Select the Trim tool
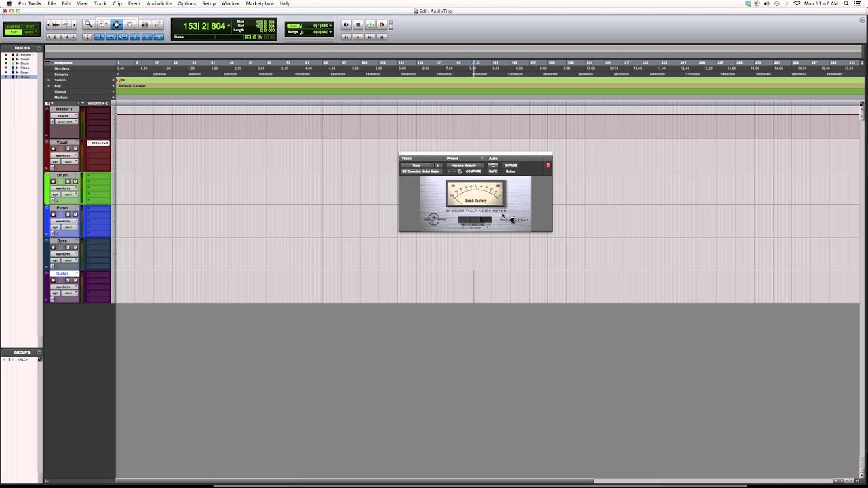The image size is (868, 488). point(104,24)
